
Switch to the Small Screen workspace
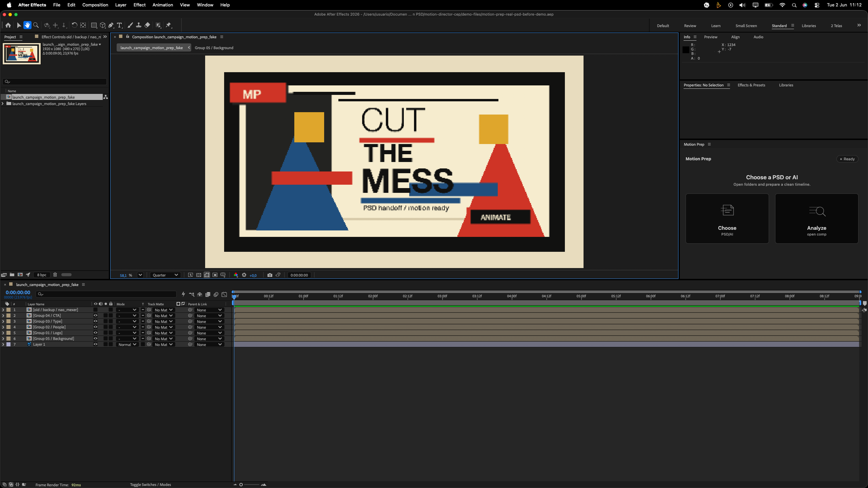[746, 26]
